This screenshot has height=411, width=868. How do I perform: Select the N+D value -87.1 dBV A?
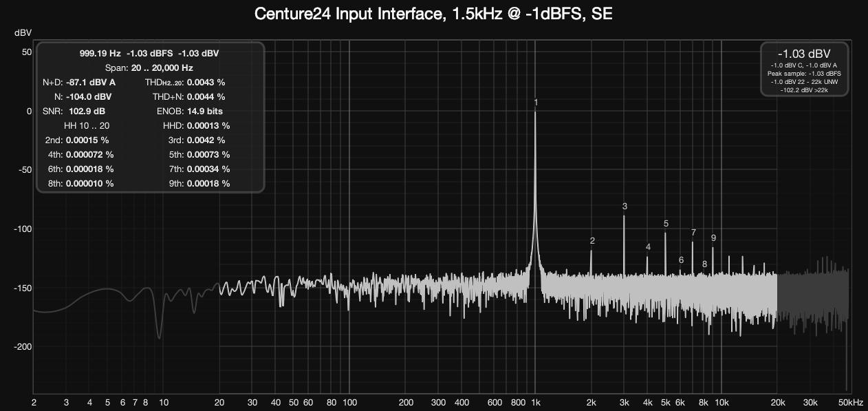[91, 82]
